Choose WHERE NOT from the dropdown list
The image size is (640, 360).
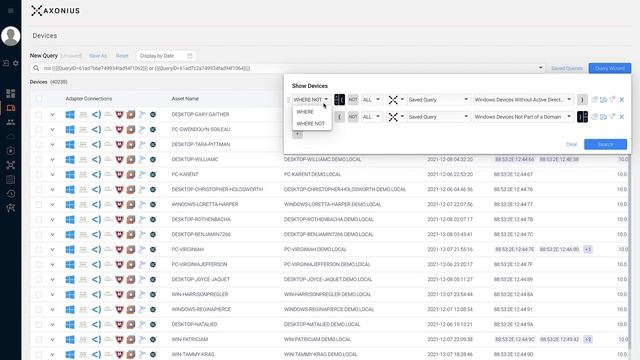click(312, 124)
